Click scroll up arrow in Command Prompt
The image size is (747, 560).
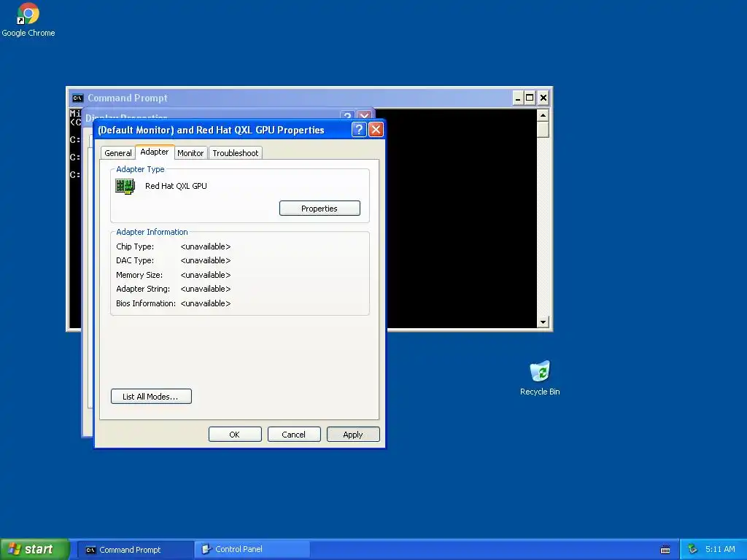click(543, 115)
